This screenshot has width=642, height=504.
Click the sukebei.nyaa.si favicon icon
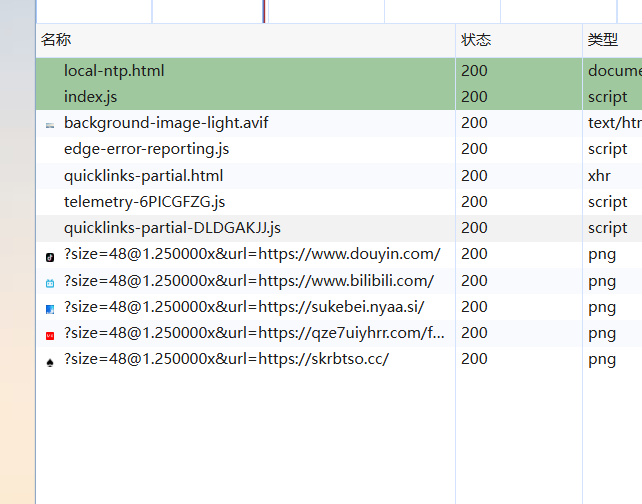50,310
